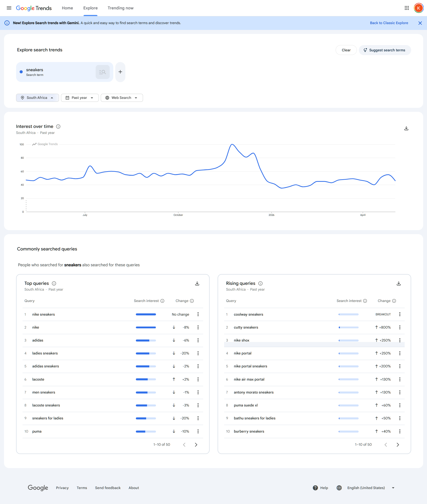Download Rising queries data
The width and height of the screenshot is (427, 504).
coord(398,283)
